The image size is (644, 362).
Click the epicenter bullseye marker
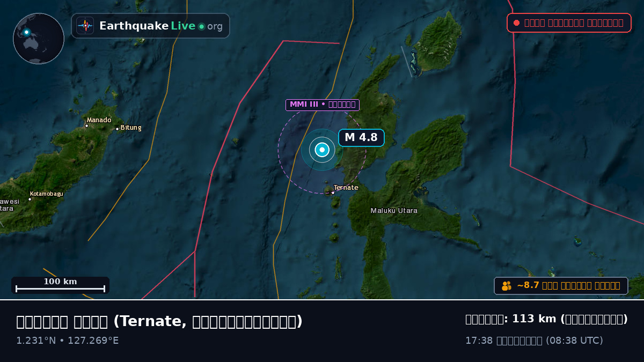[322, 150]
